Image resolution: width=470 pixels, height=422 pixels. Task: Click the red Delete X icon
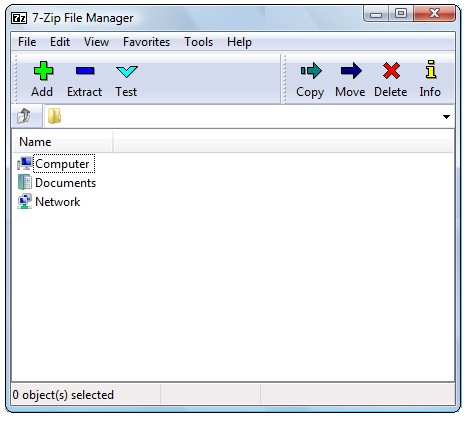pyautogui.click(x=391, y=71)
